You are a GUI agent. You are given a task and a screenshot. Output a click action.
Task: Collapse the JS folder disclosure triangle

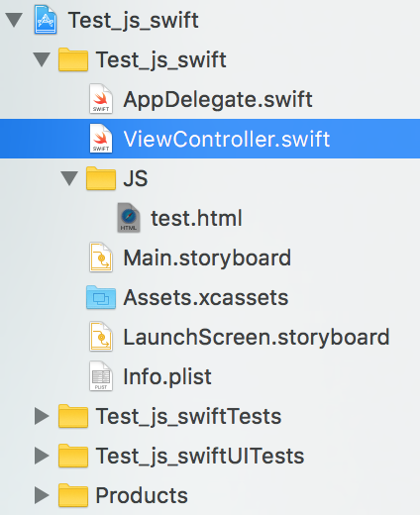pos(69,178)
